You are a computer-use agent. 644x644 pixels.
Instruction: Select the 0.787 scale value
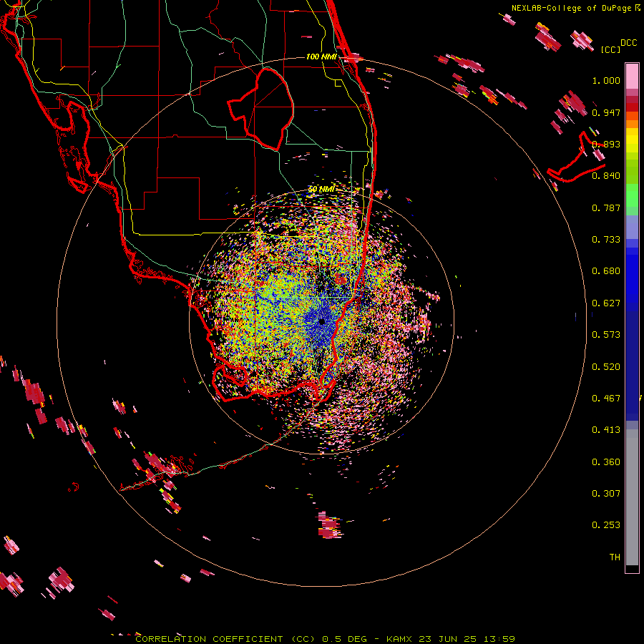pyautogui.click(x=606, y=208)
